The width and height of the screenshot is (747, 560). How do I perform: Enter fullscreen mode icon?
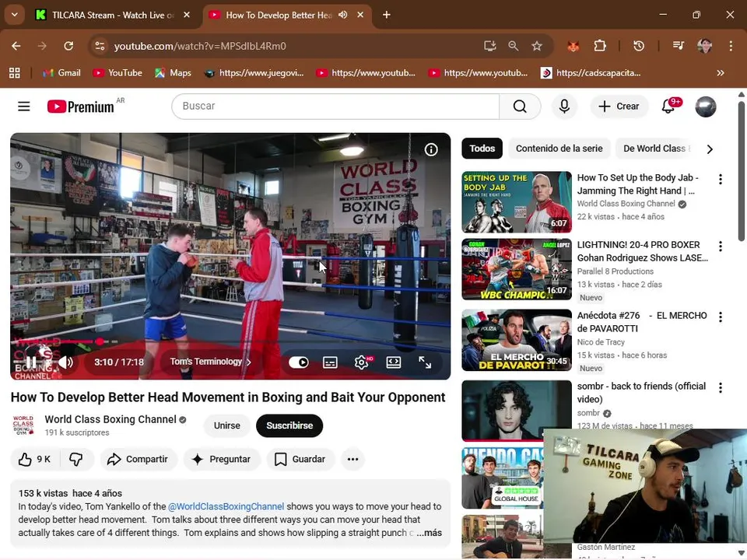[x=425, y=362]
